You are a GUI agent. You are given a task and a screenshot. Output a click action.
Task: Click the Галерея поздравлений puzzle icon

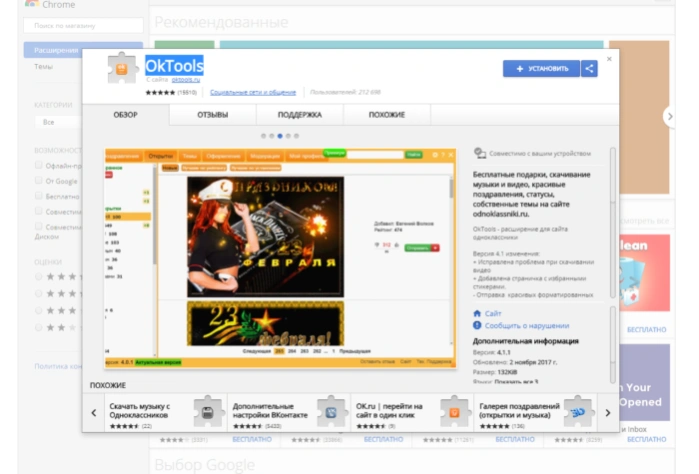[578, 412]
